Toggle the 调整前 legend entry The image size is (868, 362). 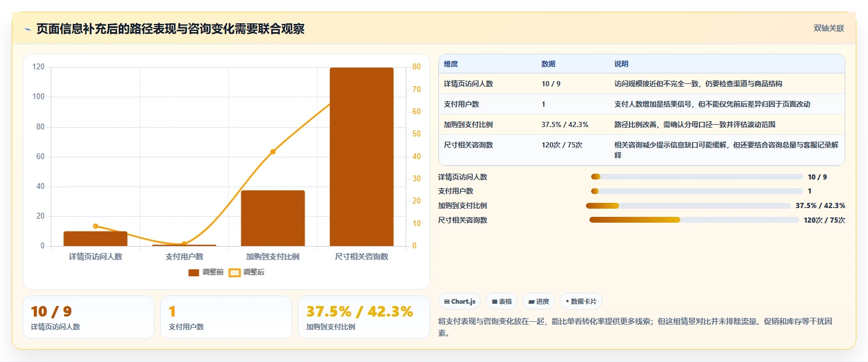(x=206, y=272)
